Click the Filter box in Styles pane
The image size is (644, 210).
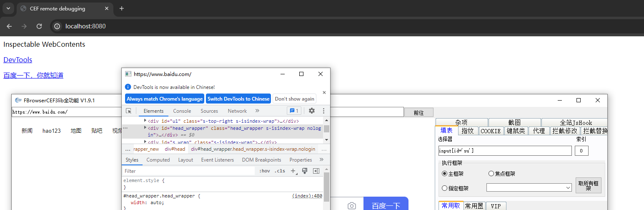coord(189,171)
